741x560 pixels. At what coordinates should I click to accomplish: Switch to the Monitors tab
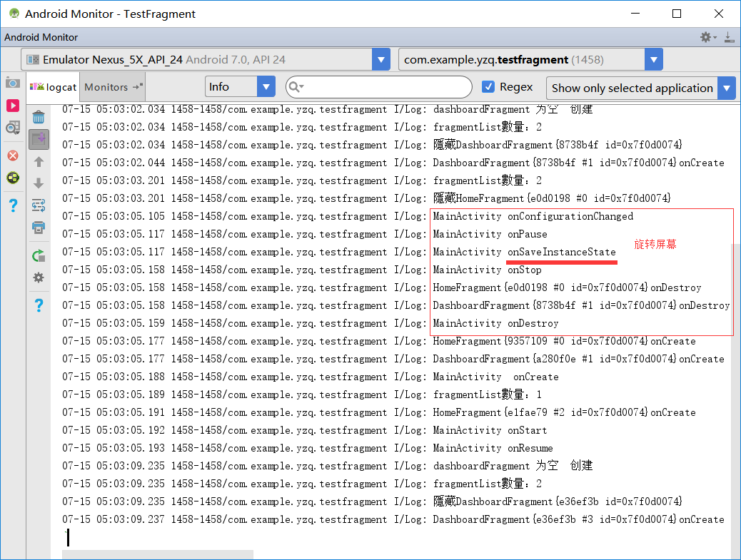106,87
